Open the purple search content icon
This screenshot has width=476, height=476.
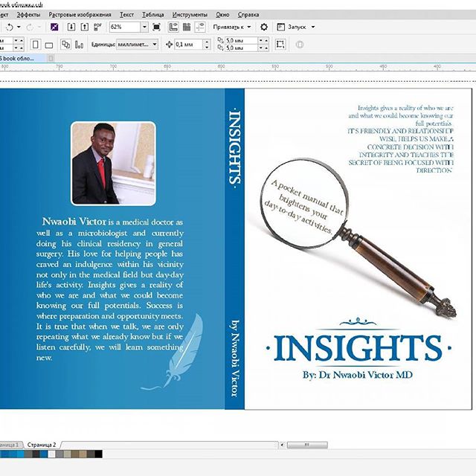pyautogui.click(x=54, y=27)
